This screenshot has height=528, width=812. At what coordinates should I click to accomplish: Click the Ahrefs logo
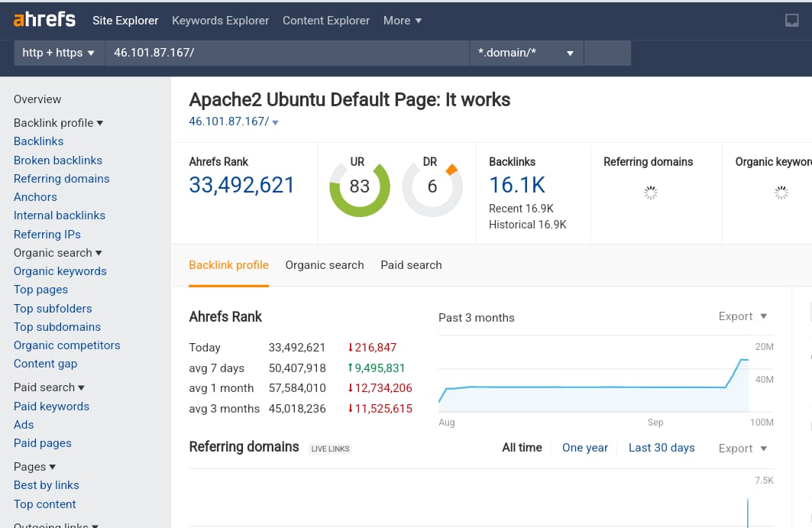pyautogui.click(x=45, y=20)
